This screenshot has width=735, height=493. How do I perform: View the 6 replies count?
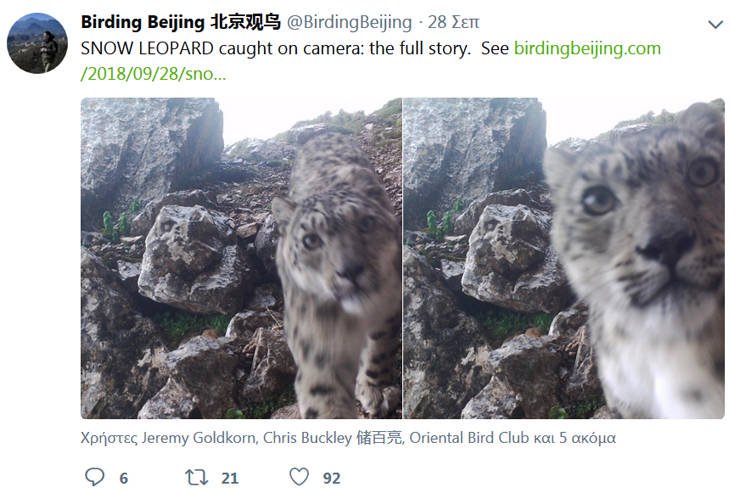[124, 478]
